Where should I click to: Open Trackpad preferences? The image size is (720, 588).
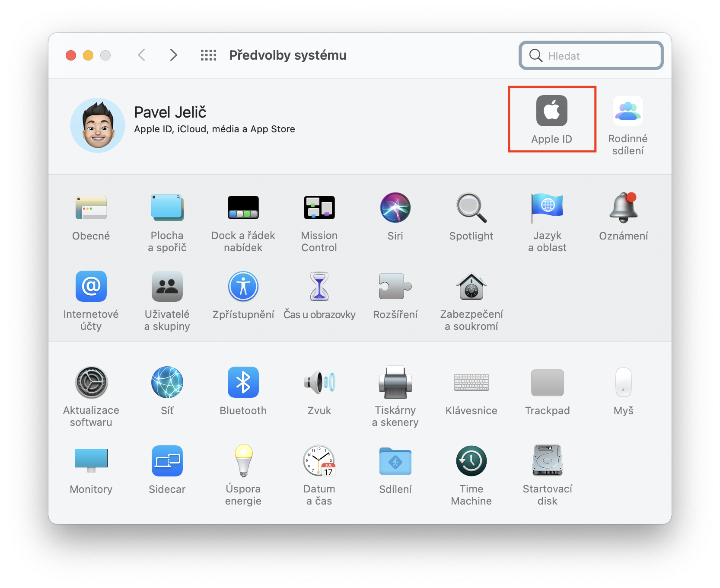point(547,392)
